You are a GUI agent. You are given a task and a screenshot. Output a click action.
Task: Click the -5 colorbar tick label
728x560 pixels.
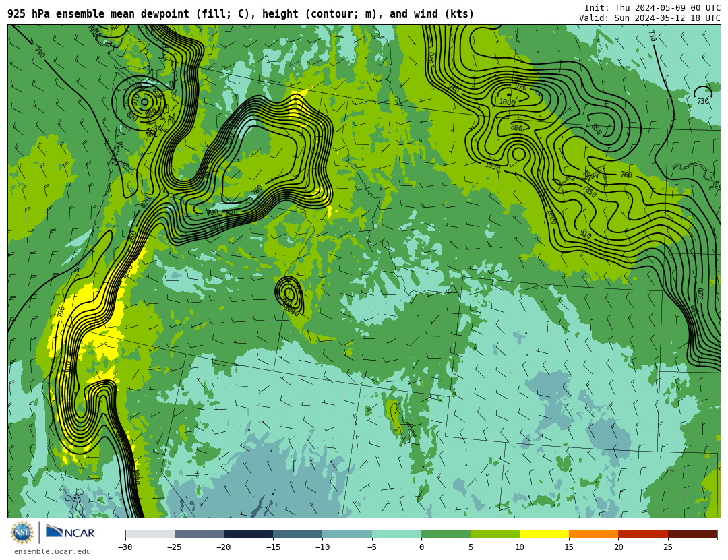[x=372, y=547]
